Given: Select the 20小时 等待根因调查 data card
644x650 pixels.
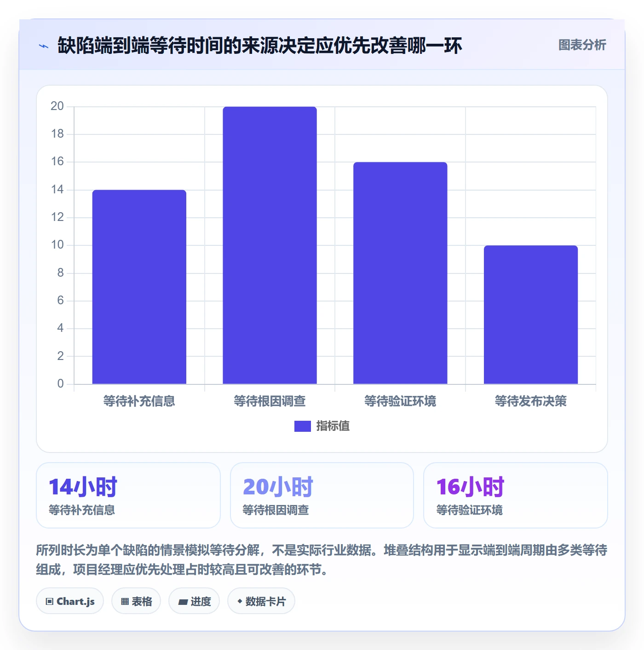Looking at the screenshot, I should coord(322,495).
